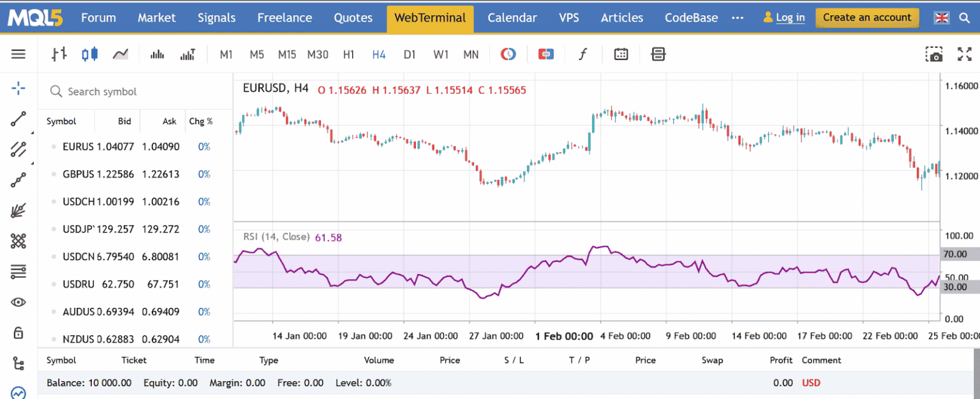Select the trend line drawing tool
This screenshot has height=399, width=980.
19,119
